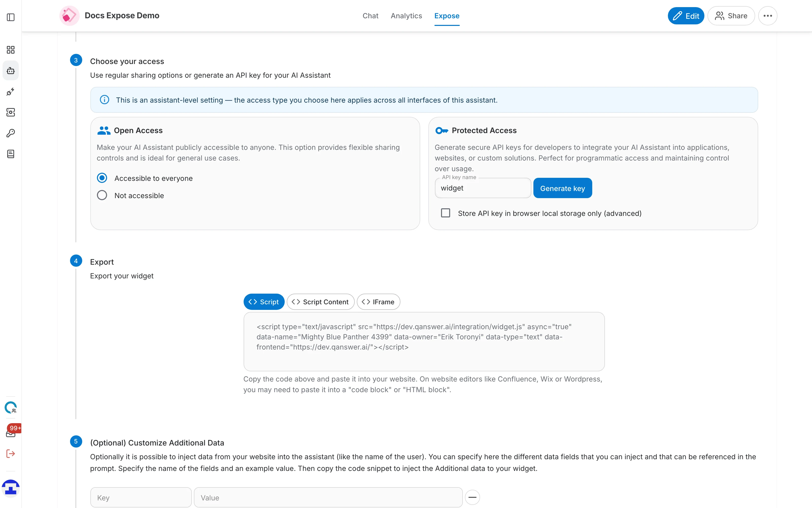Click the logout icon in sidebar
The height and width of the screenshot is (508, 812).
11,454
